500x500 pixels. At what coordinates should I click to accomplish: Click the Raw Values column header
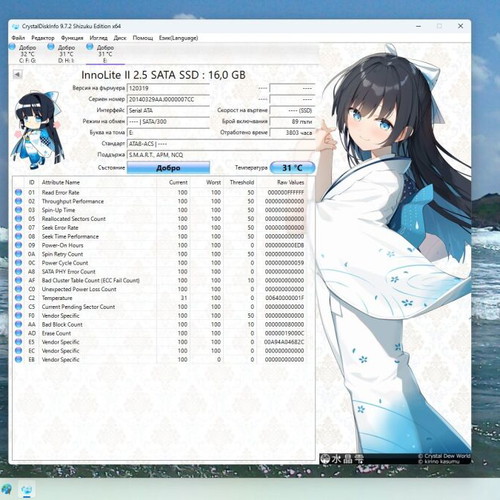click(x=291, y=182)
